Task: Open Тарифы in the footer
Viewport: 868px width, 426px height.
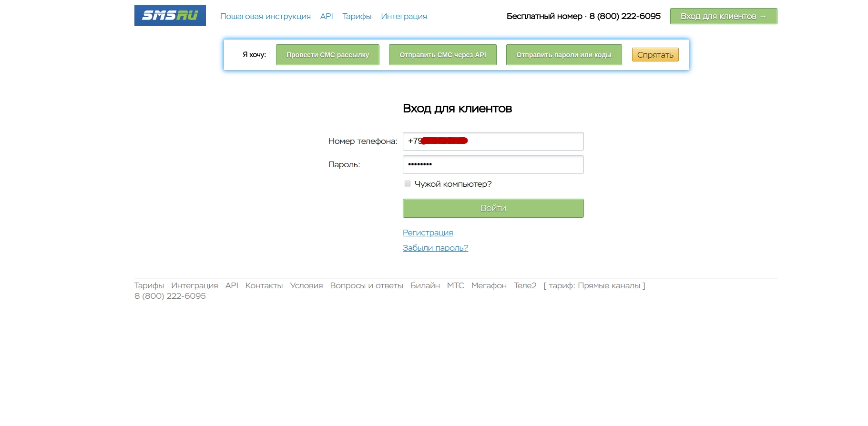Action: pyautogui.click(x=149, y=285)
